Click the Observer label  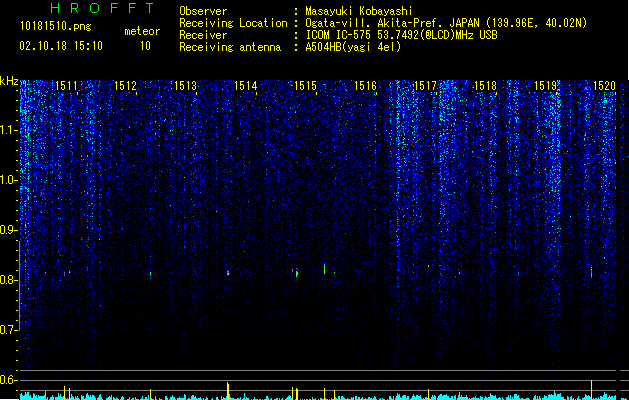pos(203,11)
